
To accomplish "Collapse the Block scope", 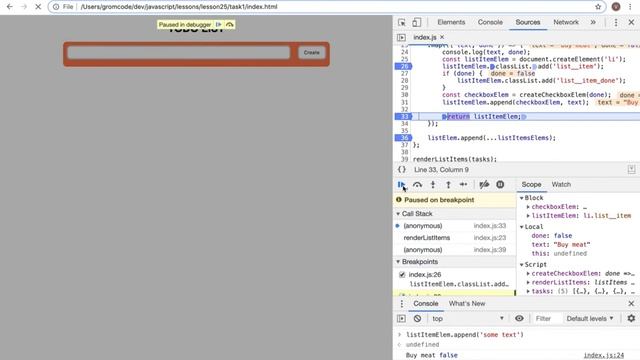I will [522, 198].
